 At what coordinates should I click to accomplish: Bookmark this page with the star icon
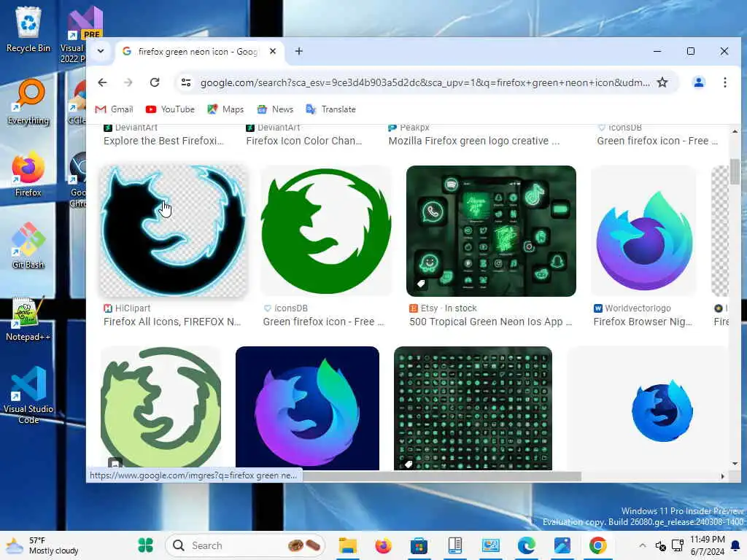662,82
